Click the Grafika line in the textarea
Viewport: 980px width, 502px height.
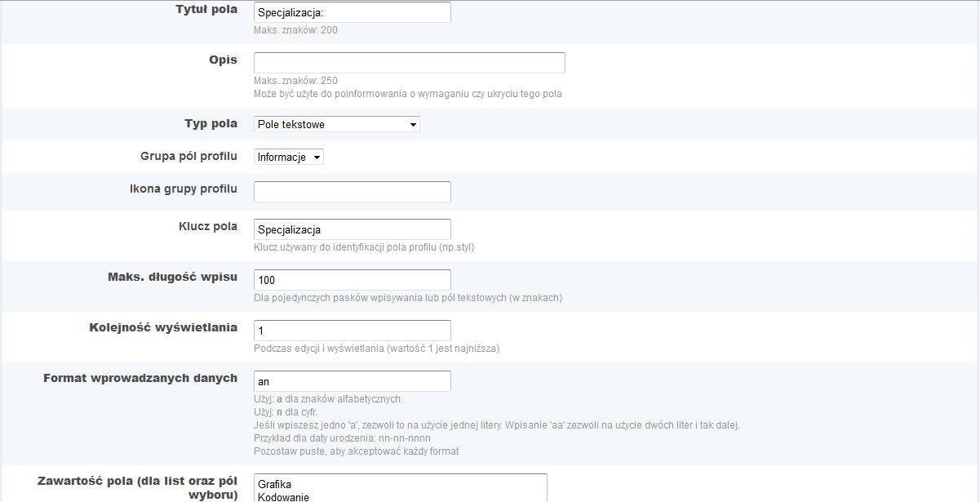tap(275, 484)
